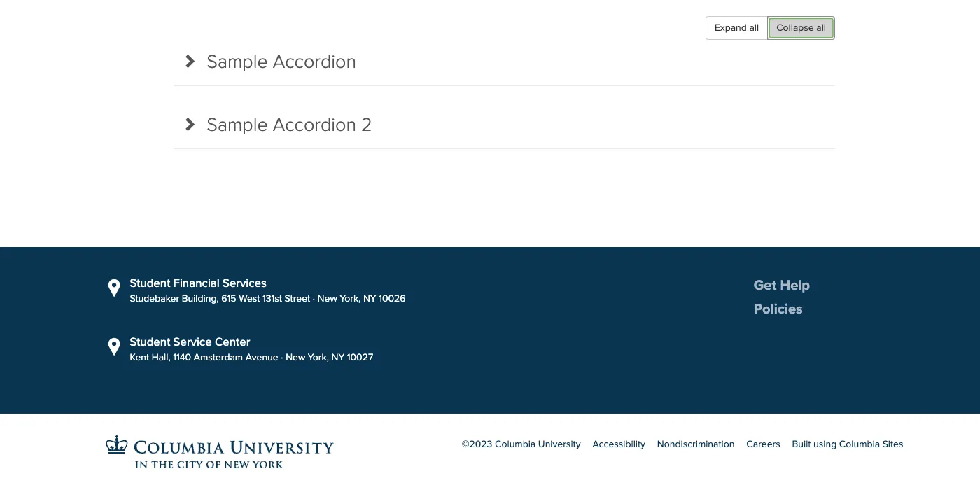Select the Kent Hall address line

point(251,358)
